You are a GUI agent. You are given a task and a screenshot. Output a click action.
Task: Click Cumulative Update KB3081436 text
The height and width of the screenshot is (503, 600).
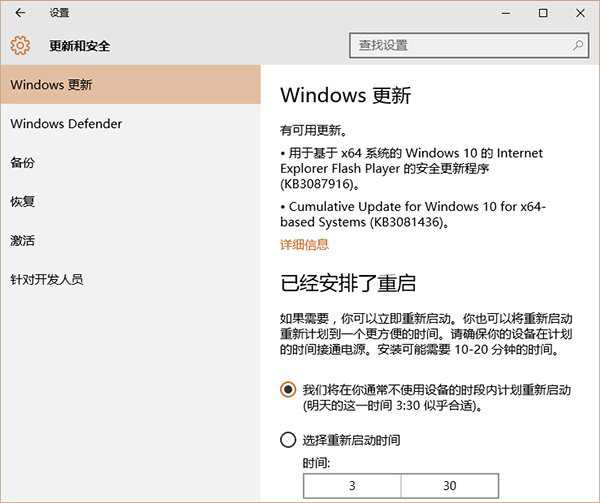tap(412, 214)
